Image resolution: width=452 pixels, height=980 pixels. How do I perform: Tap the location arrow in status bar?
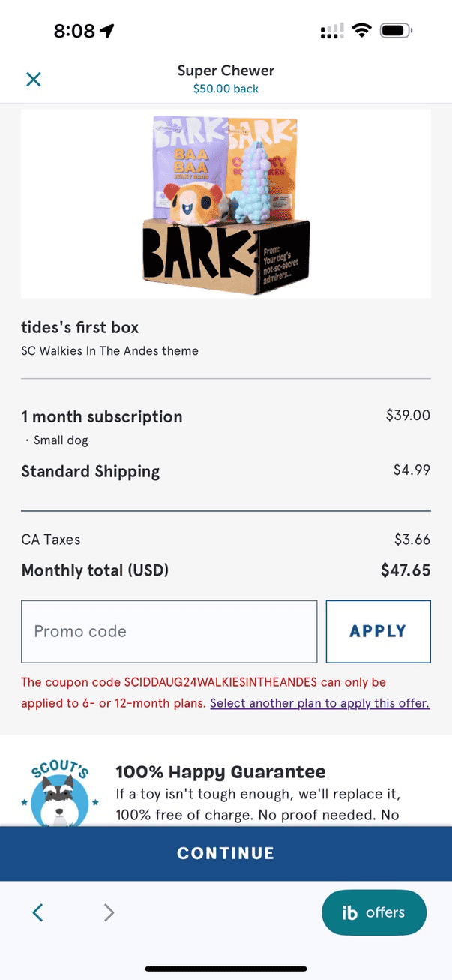coord(107,31)
